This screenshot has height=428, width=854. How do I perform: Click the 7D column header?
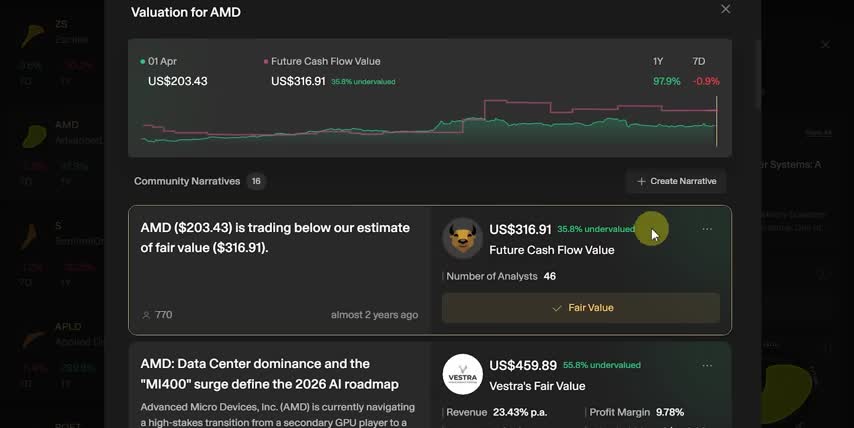point(698,62)
